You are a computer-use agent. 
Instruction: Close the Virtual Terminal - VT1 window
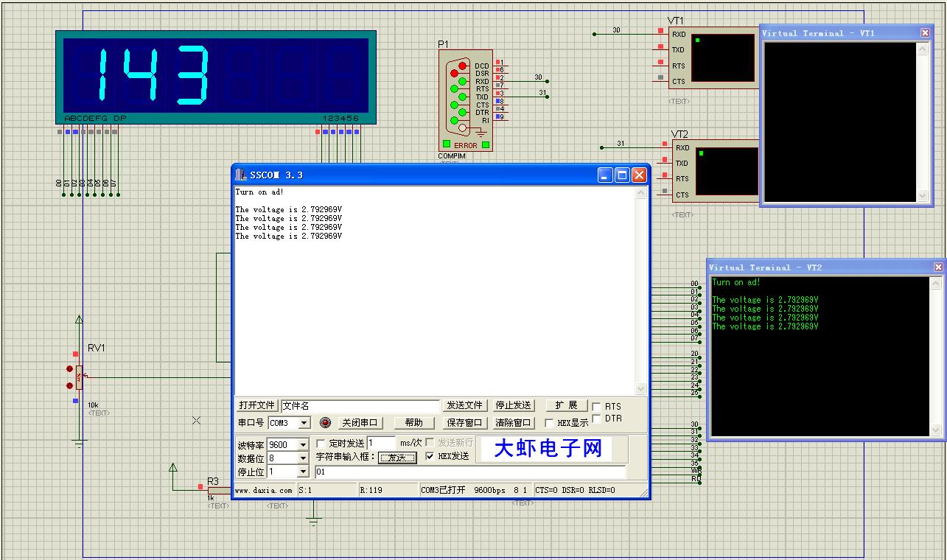pos(926,33)
